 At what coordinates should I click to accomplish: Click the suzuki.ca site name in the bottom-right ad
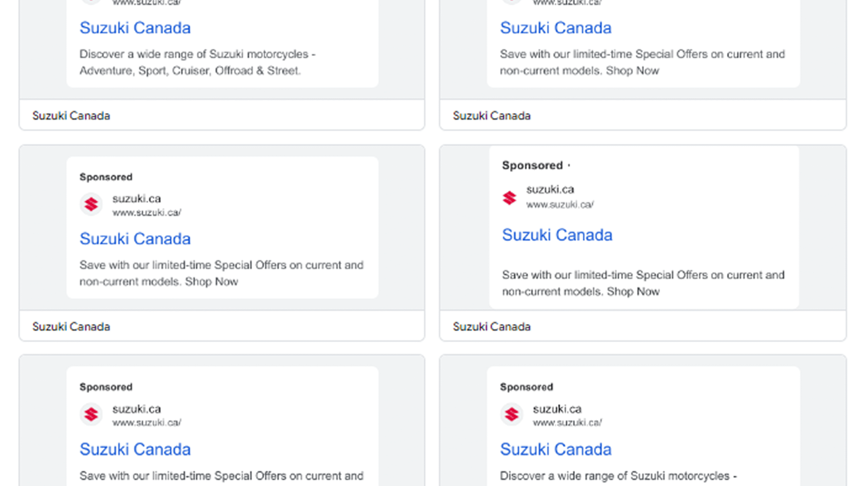click(x=557, y=409)
